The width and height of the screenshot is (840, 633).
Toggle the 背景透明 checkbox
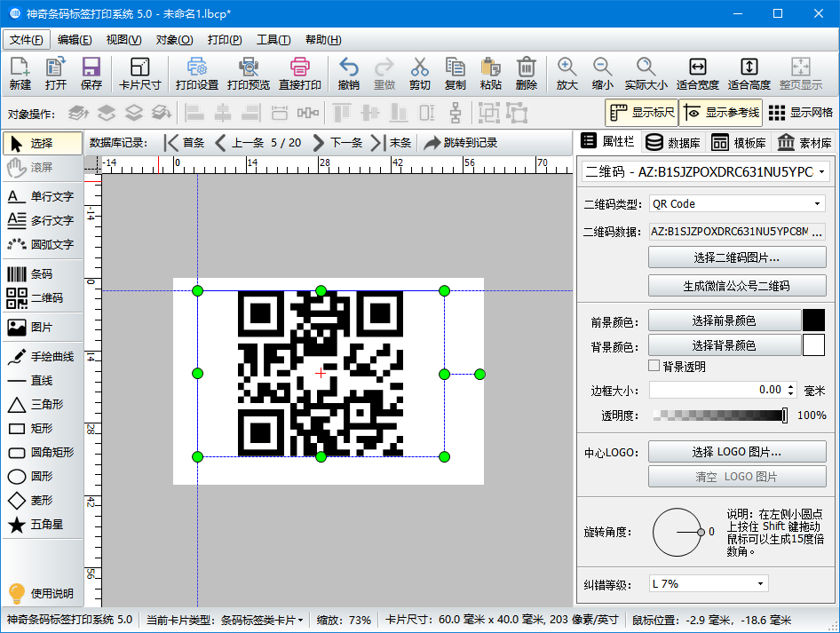[x=654, y=366]
